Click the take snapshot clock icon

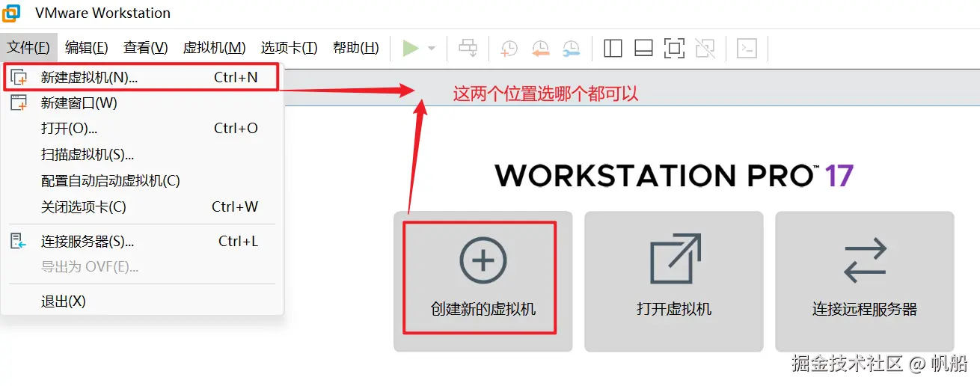tap(509, 49)
